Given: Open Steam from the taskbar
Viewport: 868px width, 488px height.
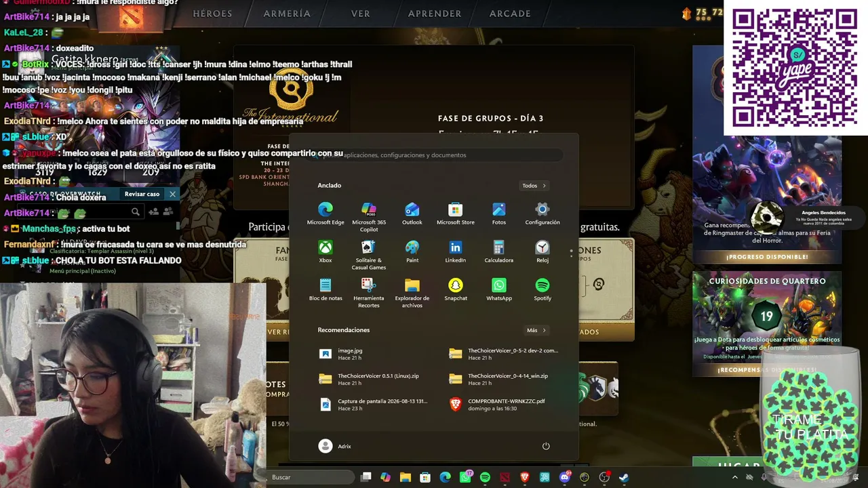Looking at the screenshot, I should coord(624,477).
